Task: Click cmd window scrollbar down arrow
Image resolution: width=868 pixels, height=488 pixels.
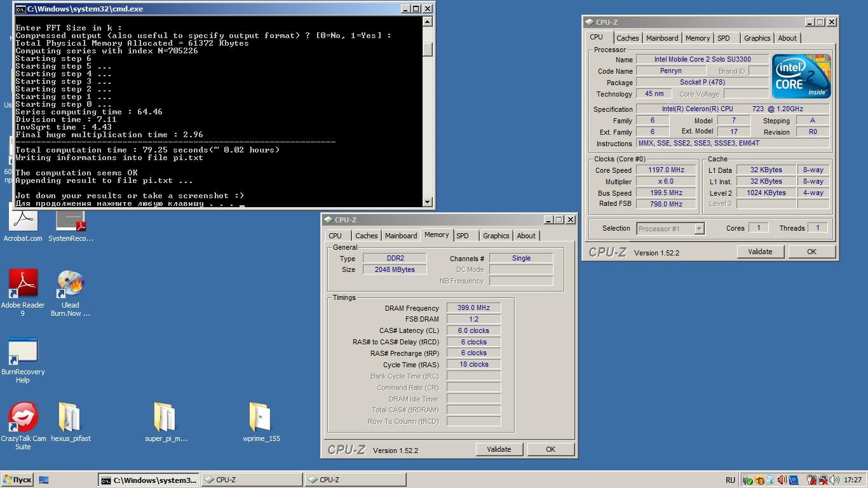Action: tap(428, 201)
